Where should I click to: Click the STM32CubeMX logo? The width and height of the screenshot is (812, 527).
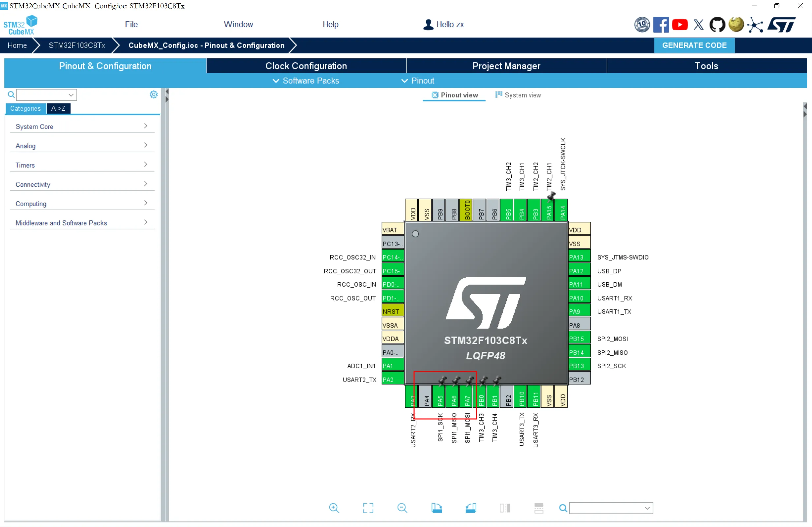point(20,25)
